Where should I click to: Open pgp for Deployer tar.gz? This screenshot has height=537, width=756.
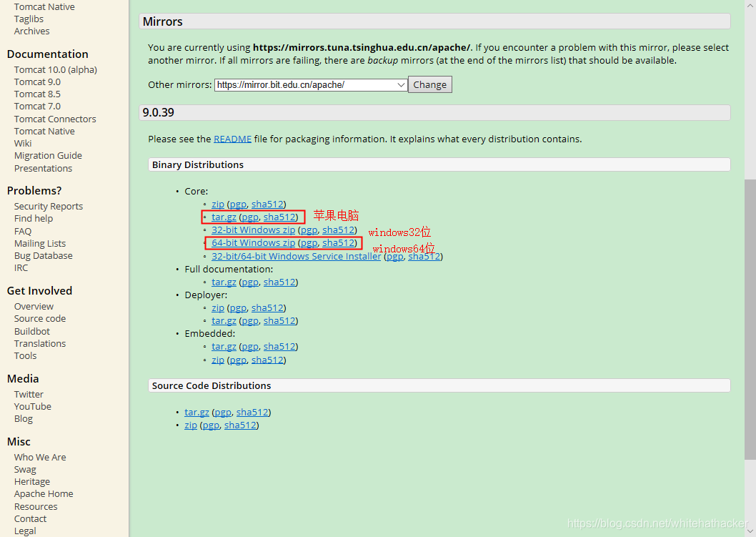pos(250,321)
